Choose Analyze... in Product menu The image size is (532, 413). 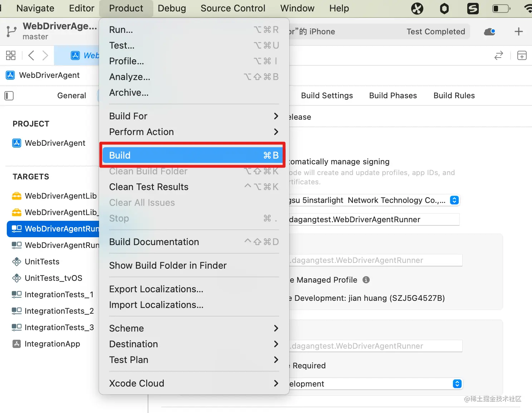pyautogui.click(x=194, y=77)
